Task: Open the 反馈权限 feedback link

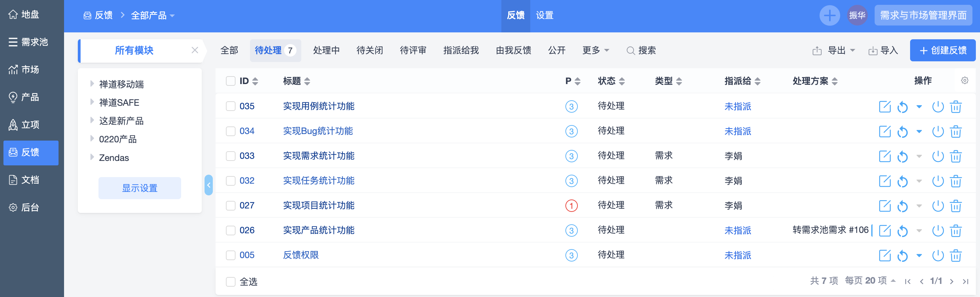Action: click(x=301, y=255)
